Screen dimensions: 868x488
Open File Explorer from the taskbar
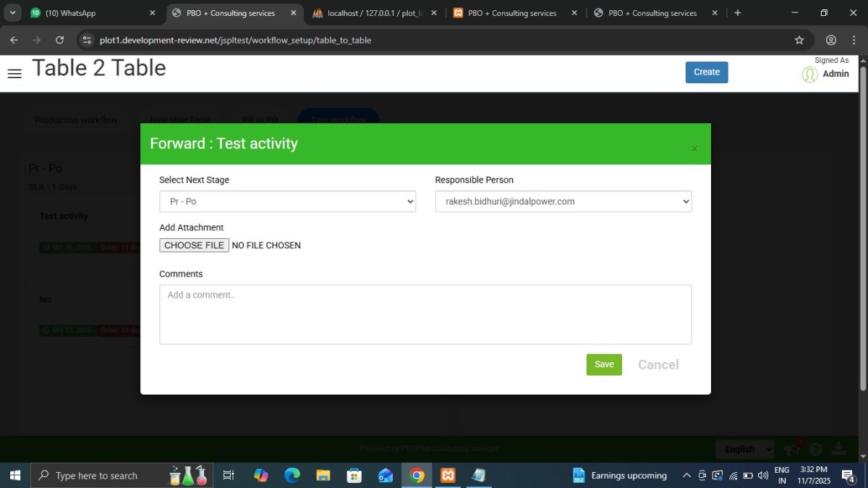pos(323,476)
